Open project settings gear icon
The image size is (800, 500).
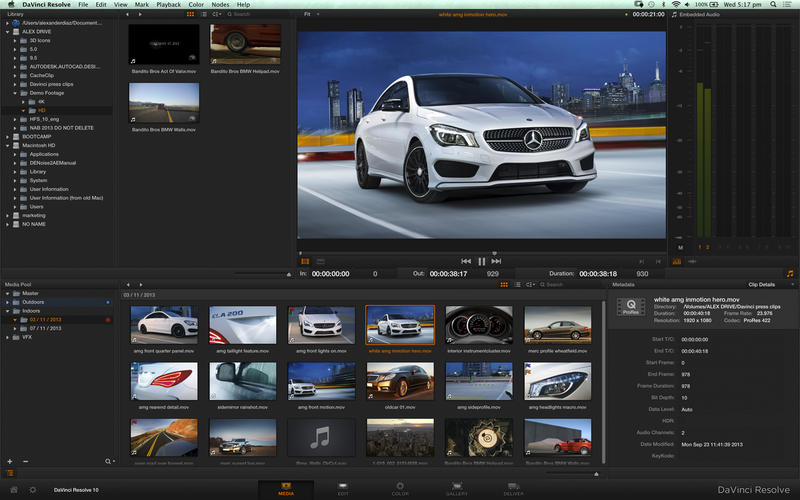coord(33,489)
